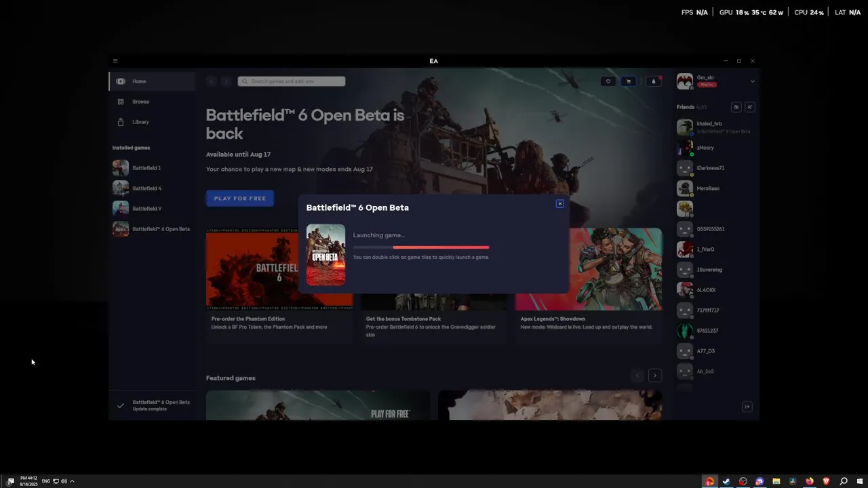Screen dimensions: 868x488
Task: Click the friend name A77_D3
Action: (x=706, y=351)
